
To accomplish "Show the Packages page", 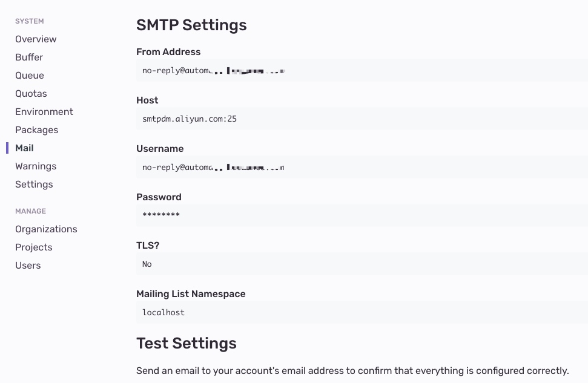I will click(37, 130).
